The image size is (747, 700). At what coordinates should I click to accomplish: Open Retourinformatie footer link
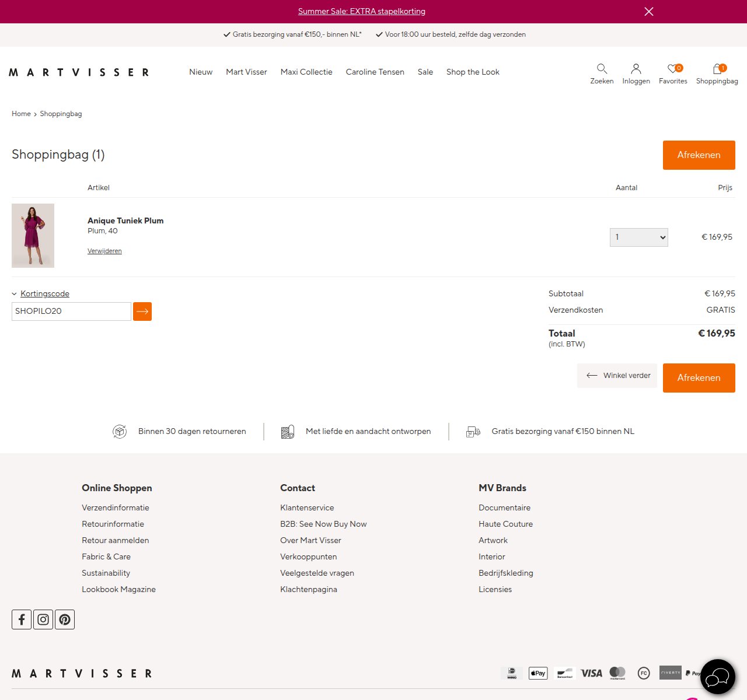pyautogui.click(x=113, y=524)
